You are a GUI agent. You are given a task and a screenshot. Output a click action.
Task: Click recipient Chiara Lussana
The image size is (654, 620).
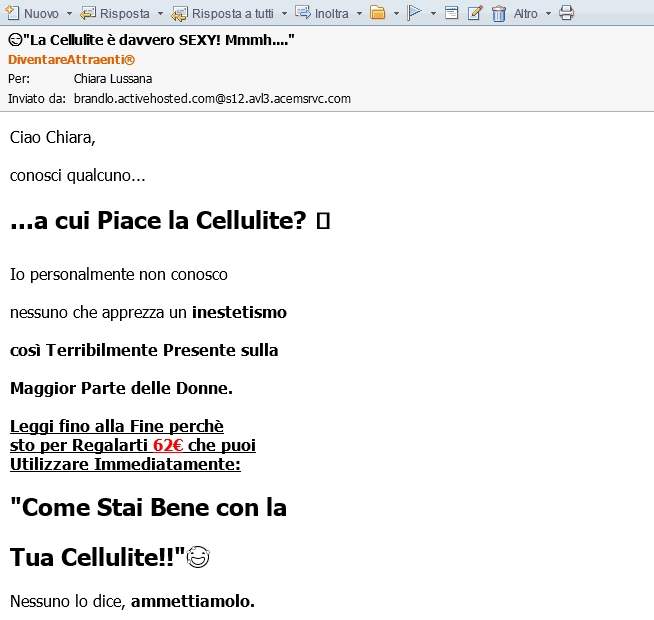(x=113, y=79)
